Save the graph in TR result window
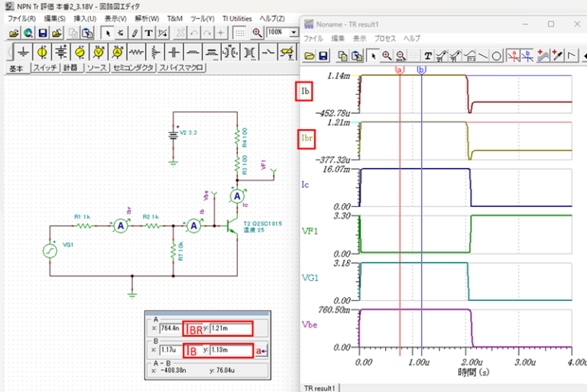 323,56
